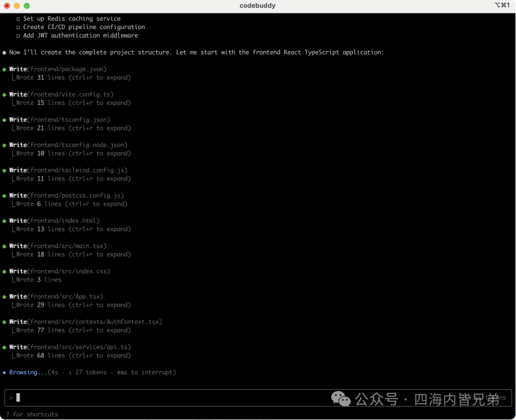This screenshot has width=516, height=420.
Task: Click the 'Write(frontend/src/App.tsx)' line
Action: point(56,297)
